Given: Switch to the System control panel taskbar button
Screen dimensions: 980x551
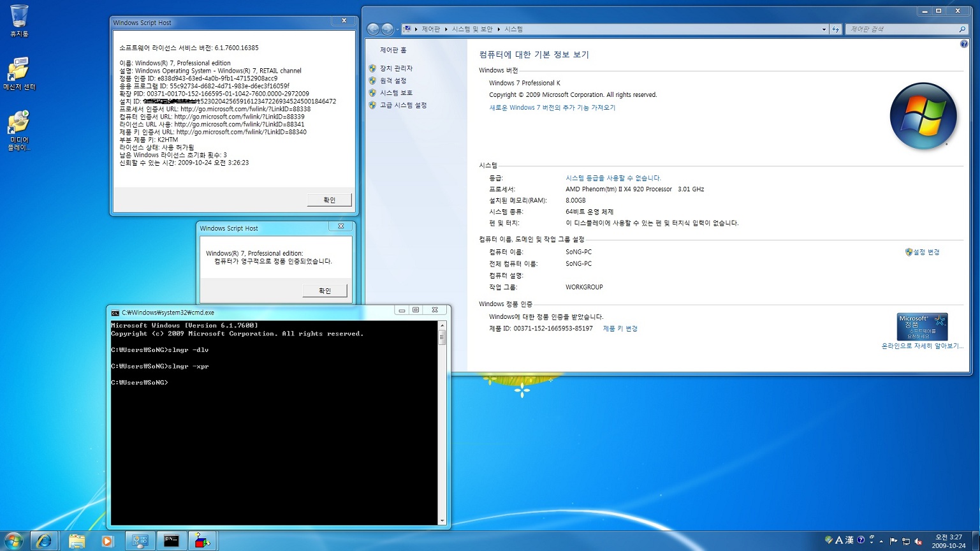Looking at the screenshot, I should click(x=140, y=541).
